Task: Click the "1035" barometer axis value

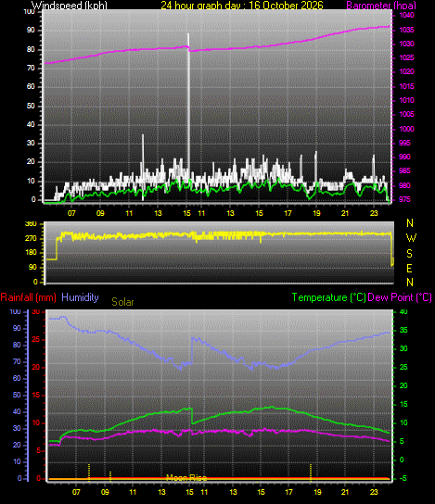Action: pyautogui.click(x=406, y=30)
